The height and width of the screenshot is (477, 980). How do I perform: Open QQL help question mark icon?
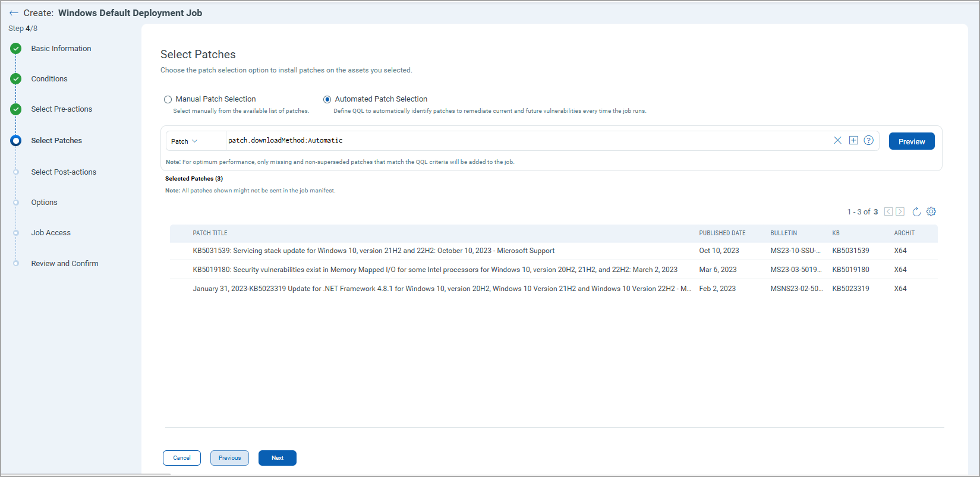868,140
